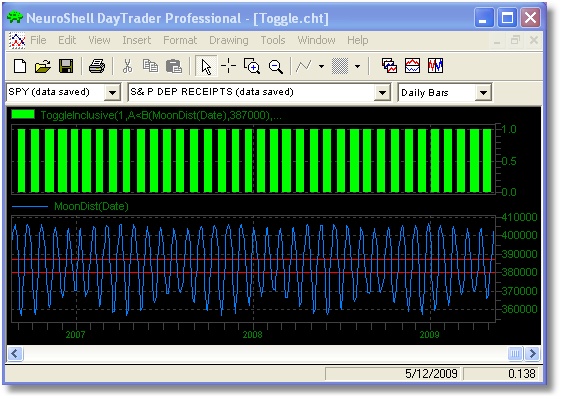Copy selection using the copy icon
Screen dimensions: 561x399
point(150,66)
